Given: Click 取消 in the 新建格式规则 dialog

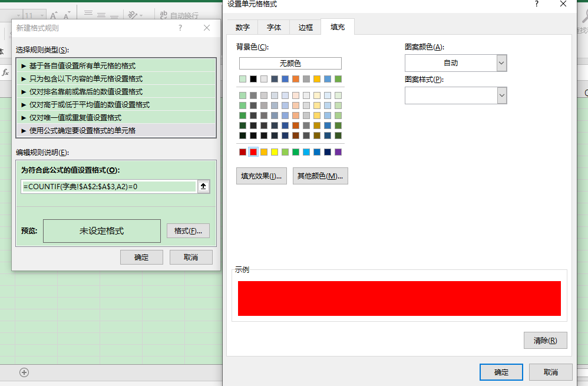Looking at the screenshot, I should point(191,258).
